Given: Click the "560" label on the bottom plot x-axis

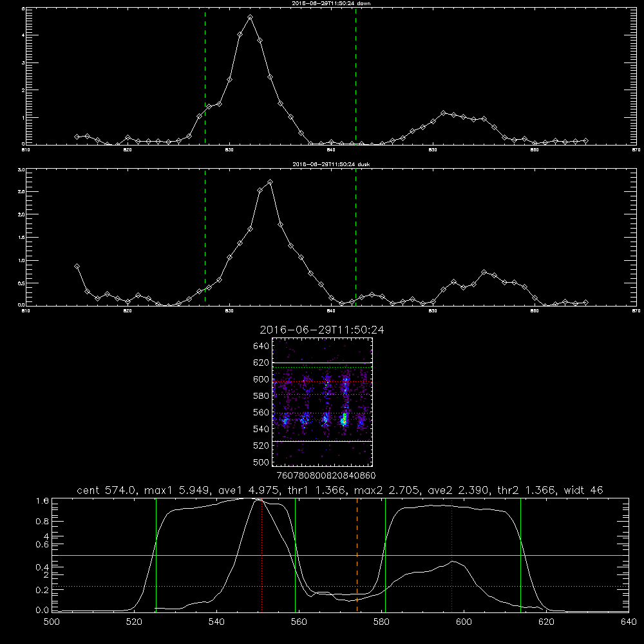Looking at the screenshot, I should [x=299, y=622].
